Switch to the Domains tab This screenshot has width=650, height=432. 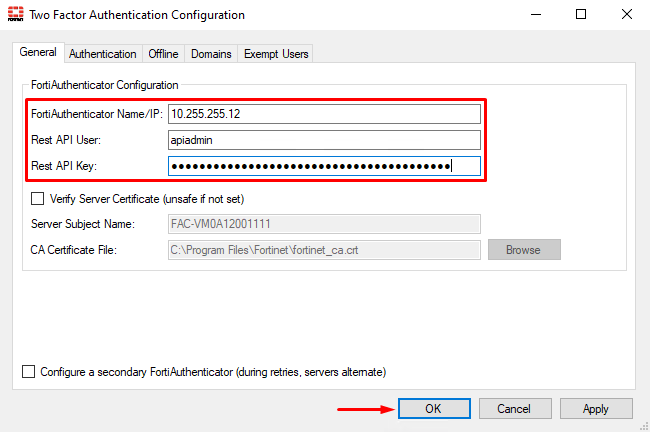pyautogui.click(x=211, y=54)
